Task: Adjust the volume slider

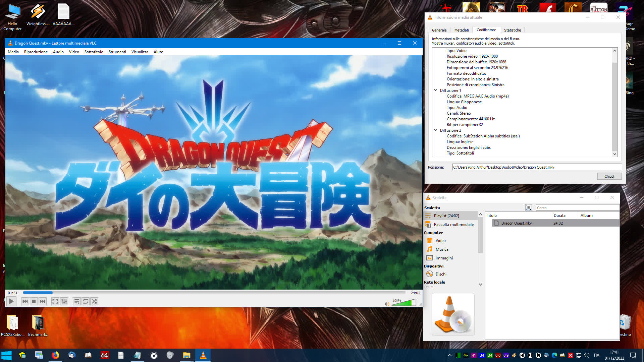Action: pos(404,303)
